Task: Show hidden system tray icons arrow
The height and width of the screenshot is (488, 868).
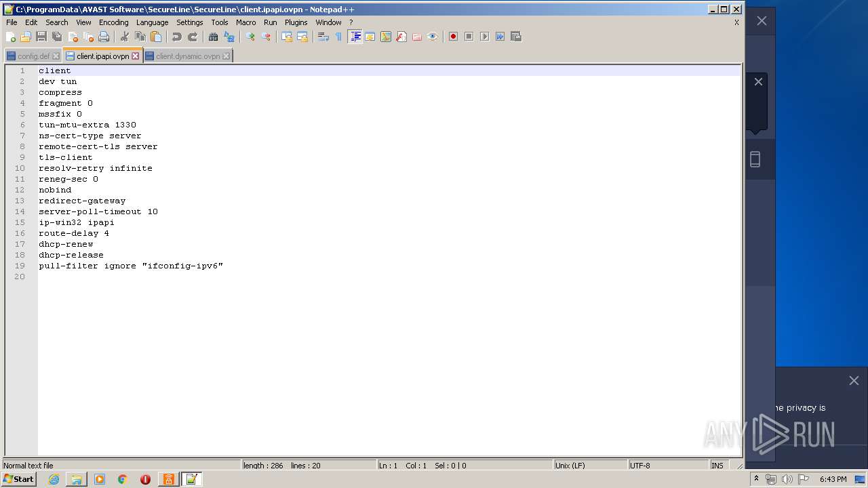Action: click(x=756, y=479)
